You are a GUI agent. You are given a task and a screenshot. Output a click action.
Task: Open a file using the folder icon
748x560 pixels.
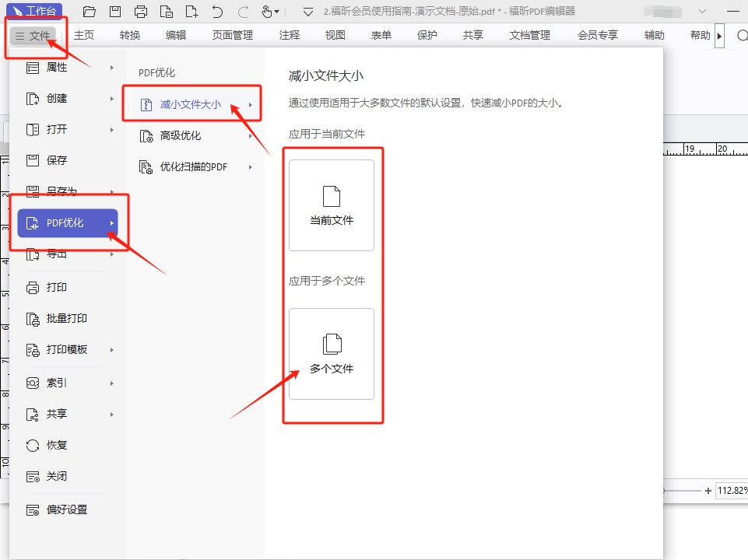pos(89,11)
